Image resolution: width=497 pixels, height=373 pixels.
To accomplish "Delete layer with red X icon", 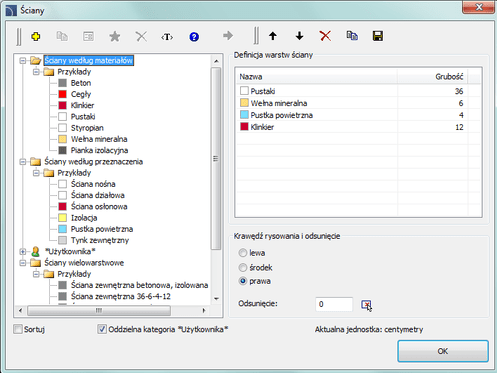I will [325, 36].
